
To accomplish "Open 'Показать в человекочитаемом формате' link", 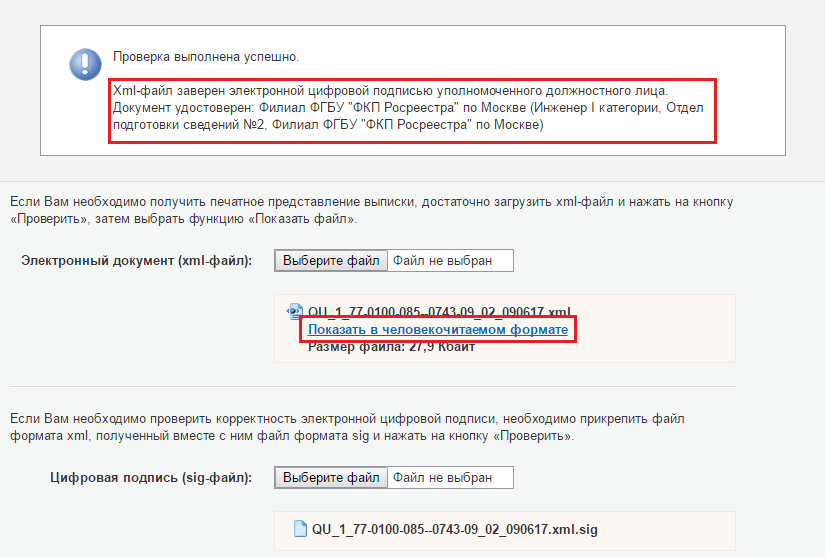I will click(x=438, y=330).
